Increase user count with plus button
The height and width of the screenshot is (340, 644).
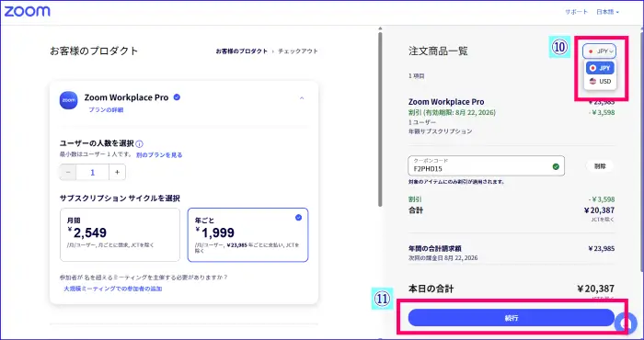118,172
